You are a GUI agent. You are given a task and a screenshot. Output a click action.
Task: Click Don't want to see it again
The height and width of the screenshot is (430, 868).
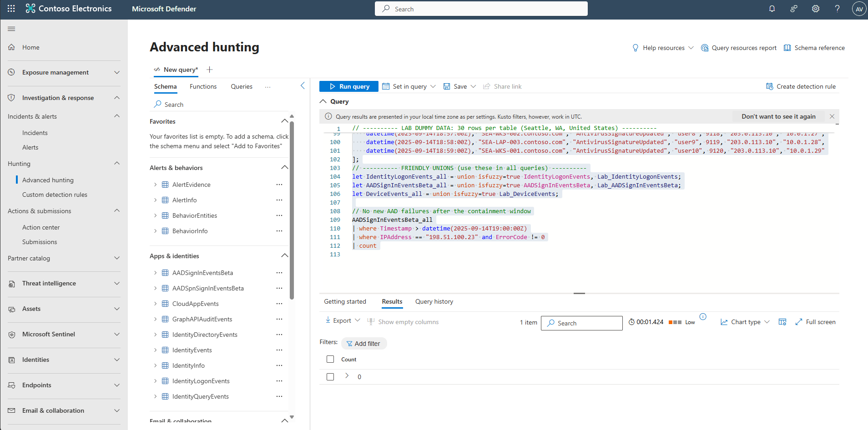pos(778,116)
